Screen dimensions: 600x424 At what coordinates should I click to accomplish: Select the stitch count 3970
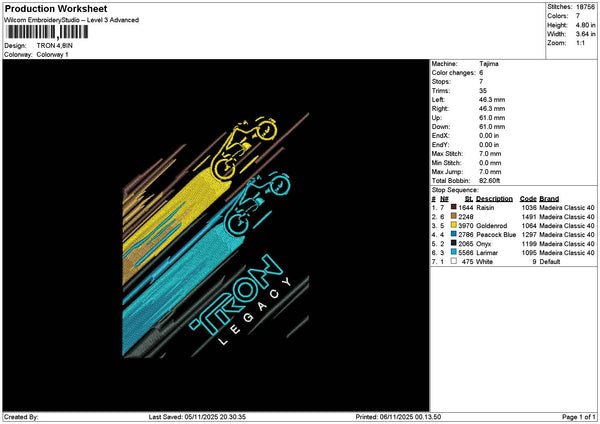[466, 226]
